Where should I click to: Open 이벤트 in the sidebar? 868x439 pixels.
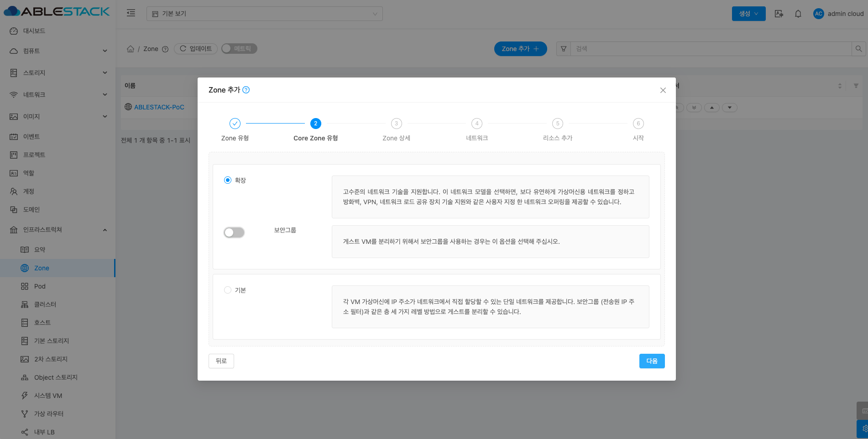(58, 137)
